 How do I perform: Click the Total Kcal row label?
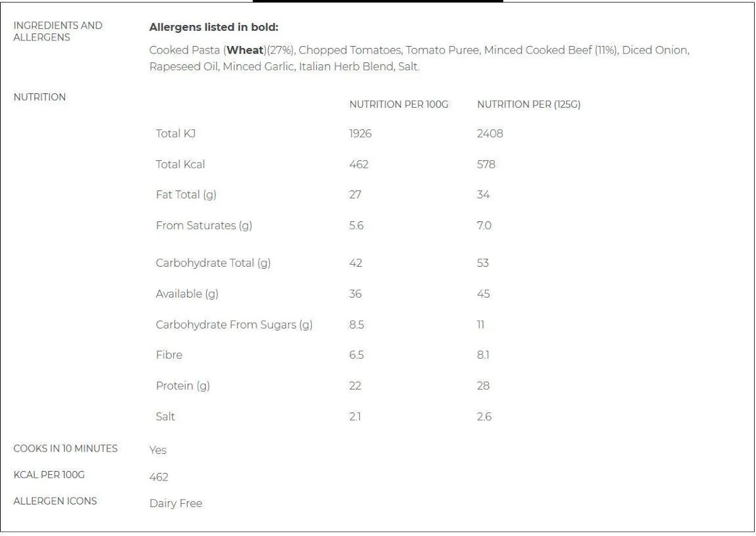[180, 165]
